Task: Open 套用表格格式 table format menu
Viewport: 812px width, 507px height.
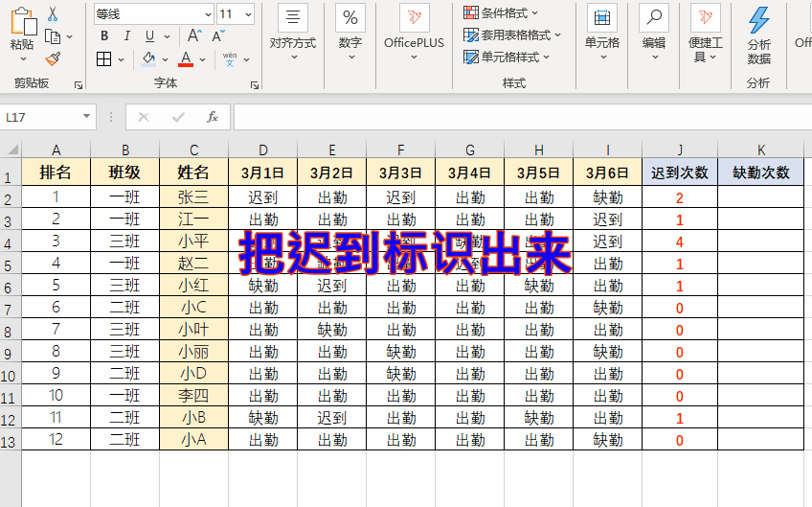Action: tap(512, 35)
